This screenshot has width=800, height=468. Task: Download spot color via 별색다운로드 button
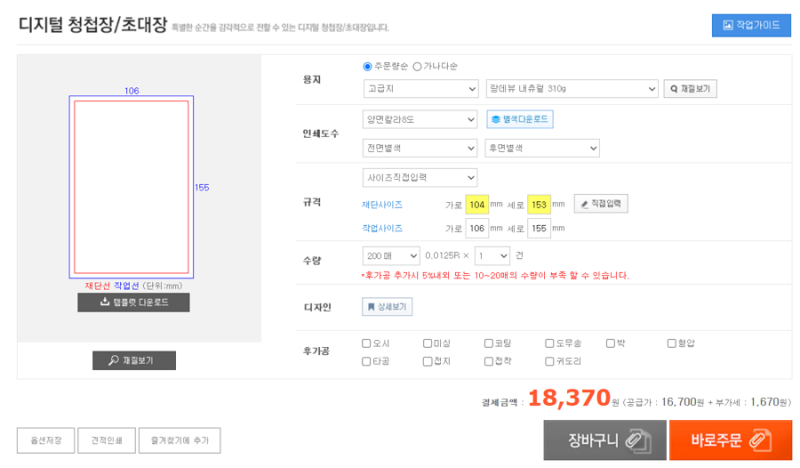519,119
